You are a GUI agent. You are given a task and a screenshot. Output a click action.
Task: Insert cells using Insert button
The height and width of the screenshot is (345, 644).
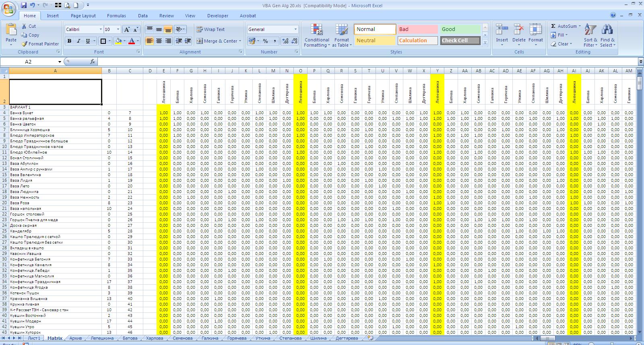(x=502, y=35)
